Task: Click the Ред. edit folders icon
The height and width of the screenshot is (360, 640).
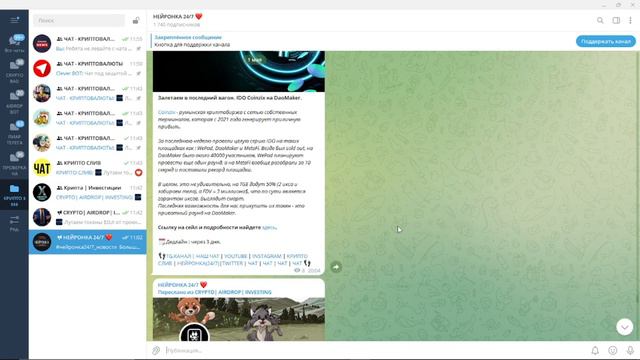Action: (14, 223)
